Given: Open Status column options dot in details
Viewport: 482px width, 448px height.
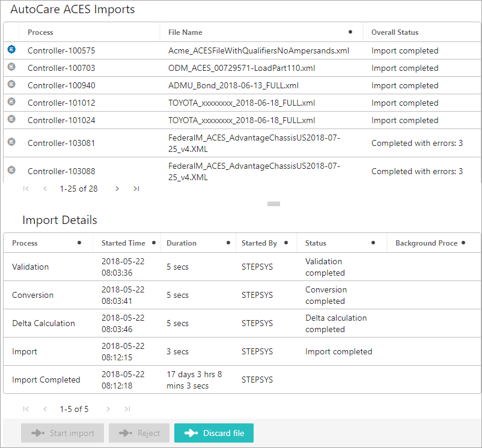Looking at the screenshot, I should [x=373, y=243].
